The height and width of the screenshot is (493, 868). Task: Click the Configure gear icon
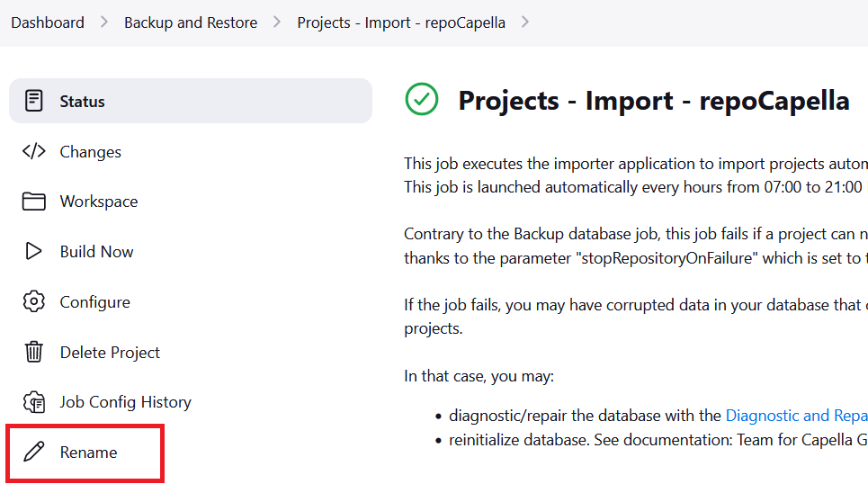coord(34,302)
